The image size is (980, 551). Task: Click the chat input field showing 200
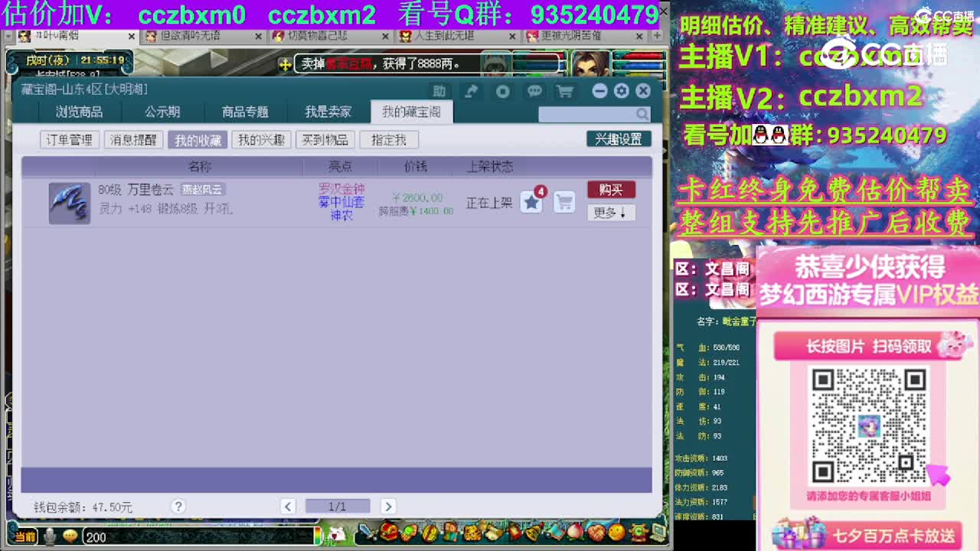tap(199, 537)
